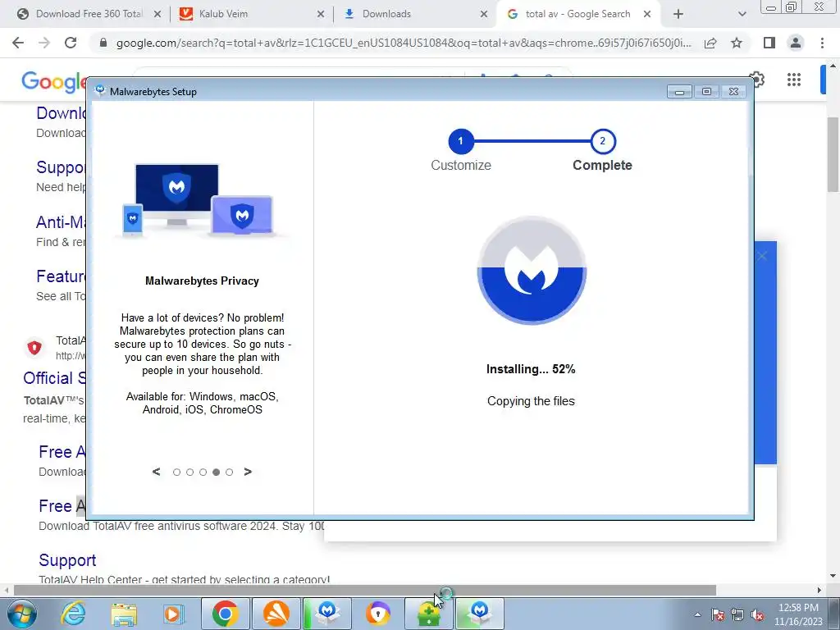The width and height of the screenshot is (840, 630).
Task: Click "Copying the files" status text
Action: click(x=531, y=401)
